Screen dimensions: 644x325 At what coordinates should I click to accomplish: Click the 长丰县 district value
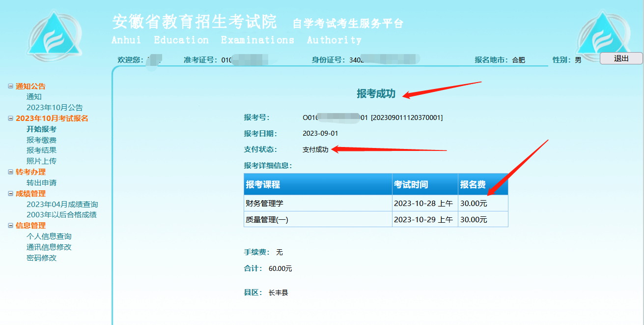(279, 293)
